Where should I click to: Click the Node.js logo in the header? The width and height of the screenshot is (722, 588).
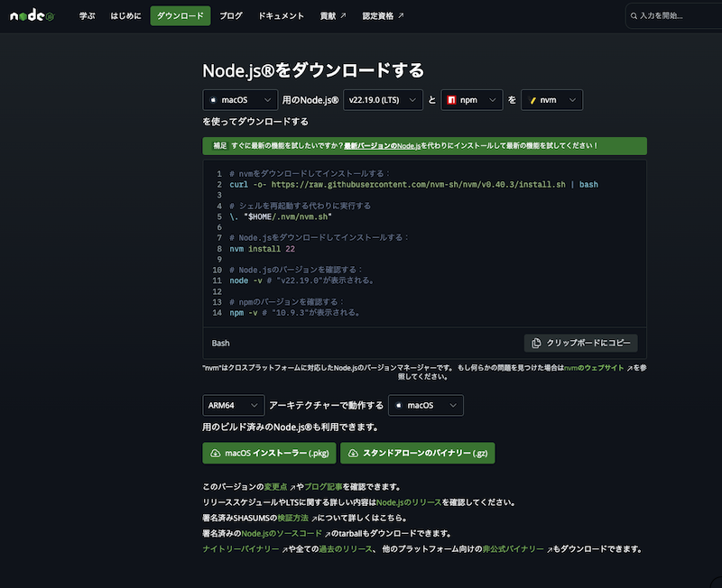pos(32,15)
